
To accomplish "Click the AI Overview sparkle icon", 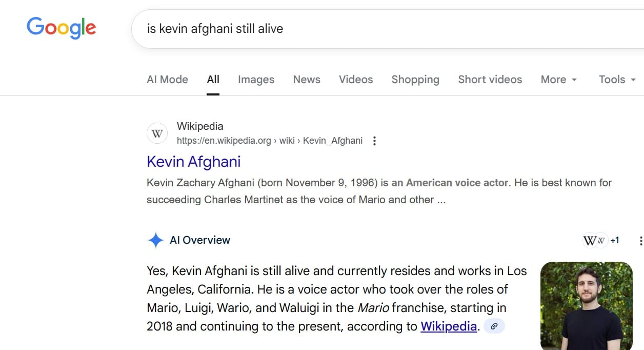I will [155, 240].
